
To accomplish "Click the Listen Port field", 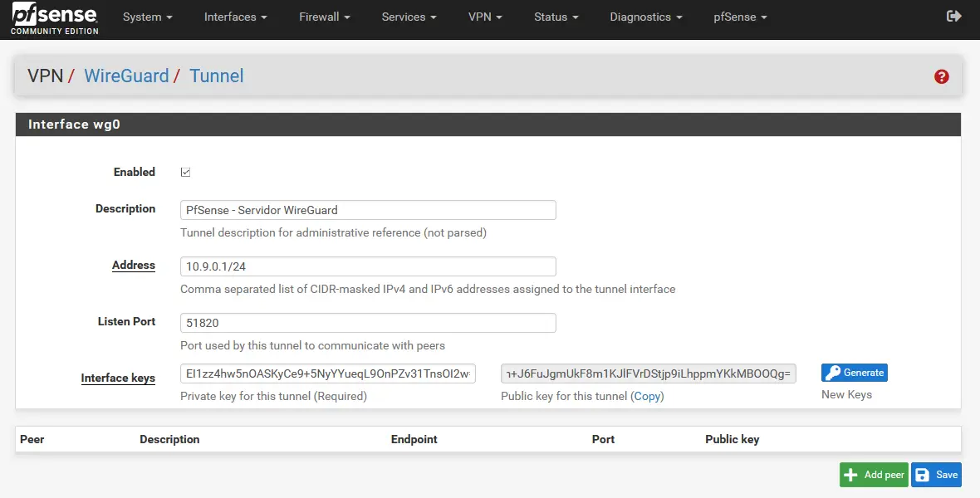I will pyautogui.click(x=368, y=323).
